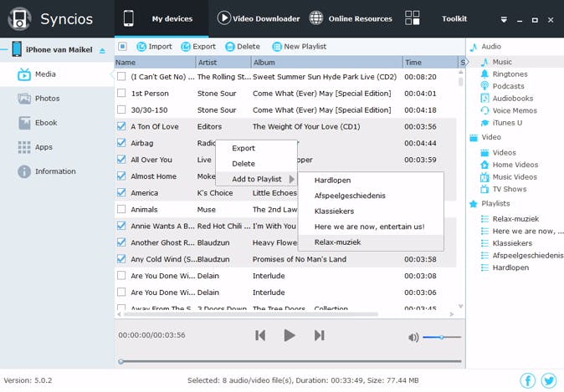Screen dimensions: 564x392
Task: Uncheck the Airbag song
Action: pyautogui.click(x=121, y=143)
